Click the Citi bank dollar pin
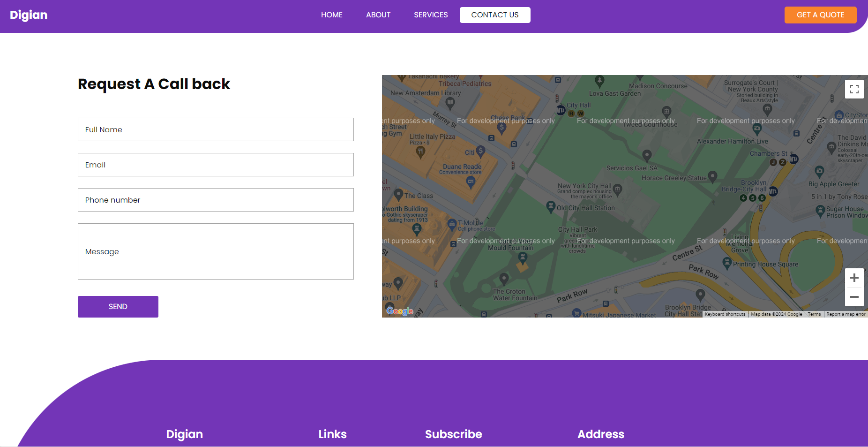The height and width of the screenshot is (447, 868). (x=480, y=151)
